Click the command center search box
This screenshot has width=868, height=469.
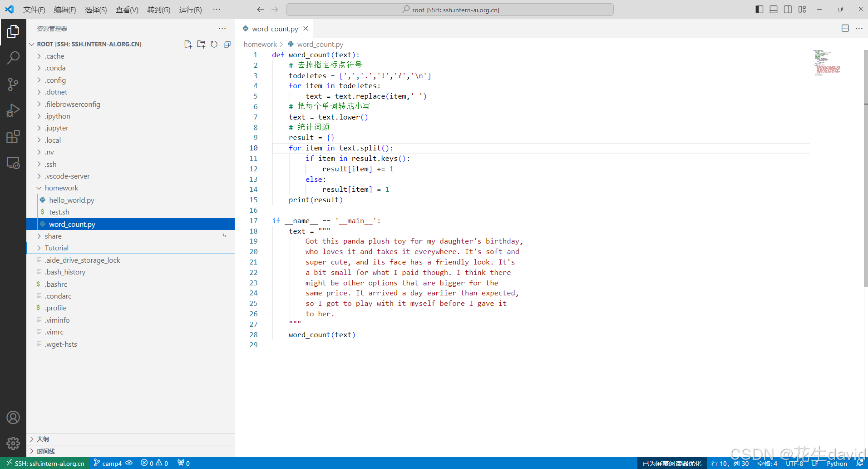point(450,10)
